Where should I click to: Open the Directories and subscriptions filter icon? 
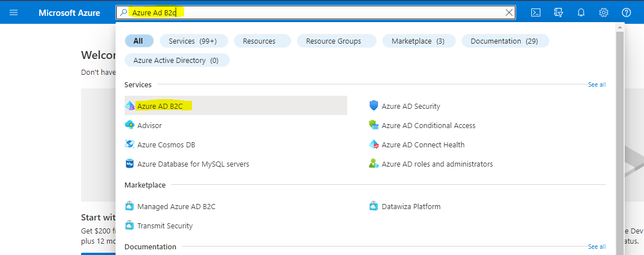coord(558,12)
